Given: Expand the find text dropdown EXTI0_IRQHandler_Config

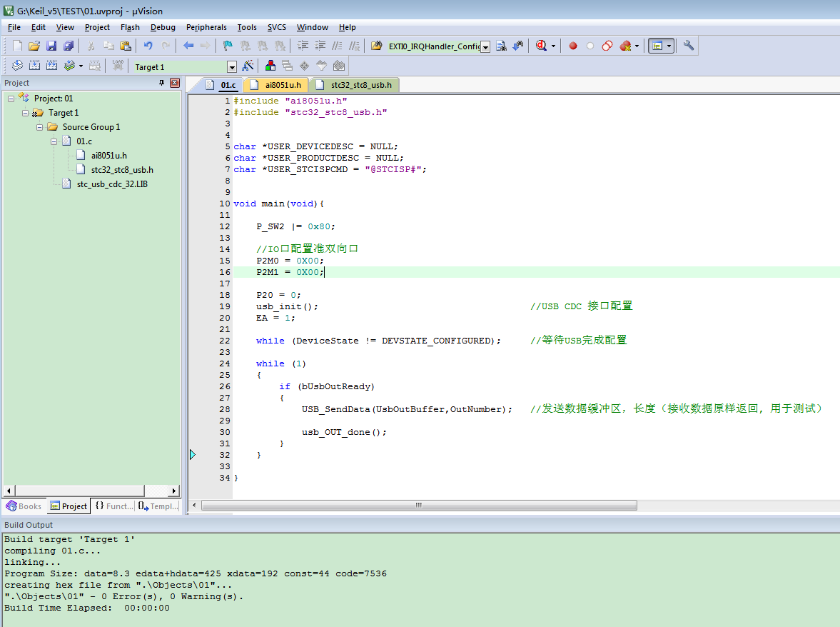Looking at the screenshot, I should click(x=485, y=47).
